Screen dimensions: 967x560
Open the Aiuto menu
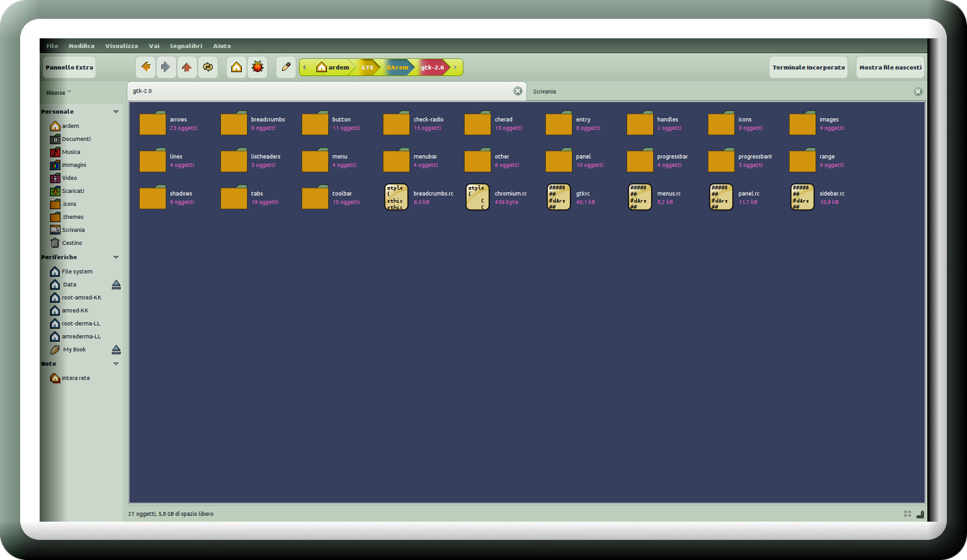(222, 46)
